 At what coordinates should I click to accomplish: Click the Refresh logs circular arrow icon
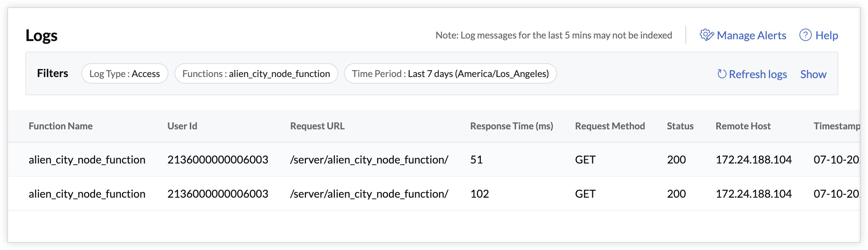coord(722,74)
